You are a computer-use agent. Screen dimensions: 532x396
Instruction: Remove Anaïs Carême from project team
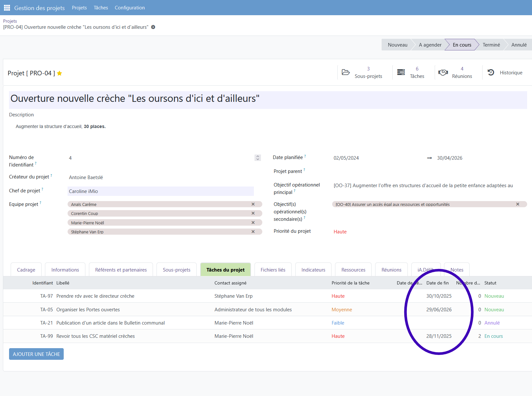tap(253, 204)
